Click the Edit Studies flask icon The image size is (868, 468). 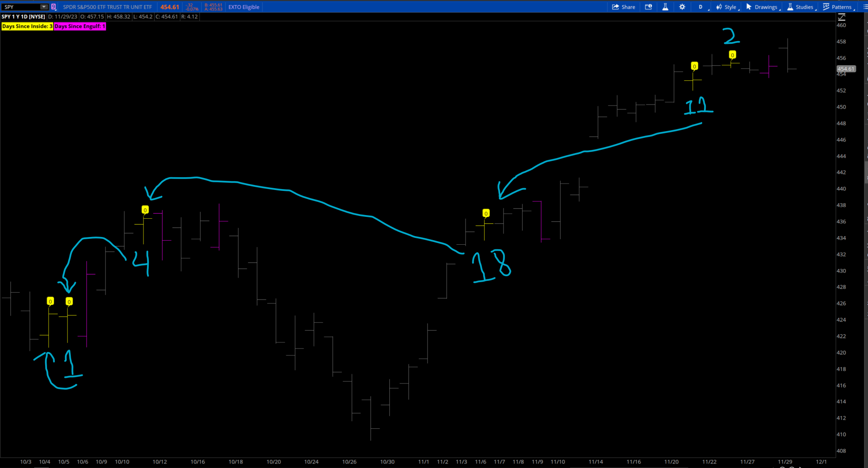click(x=665, y=7)
